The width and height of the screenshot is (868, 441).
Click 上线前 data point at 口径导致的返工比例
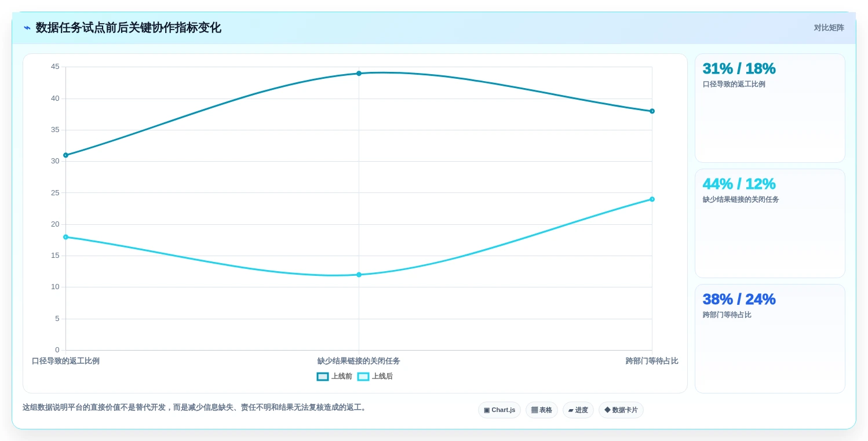tap(65, 155)
